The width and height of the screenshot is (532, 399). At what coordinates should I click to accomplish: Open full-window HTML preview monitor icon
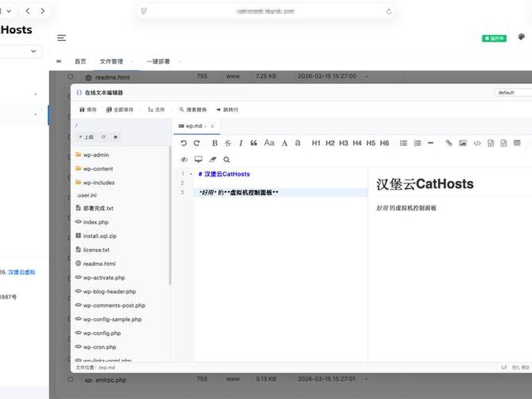click(x=198, y=159)
